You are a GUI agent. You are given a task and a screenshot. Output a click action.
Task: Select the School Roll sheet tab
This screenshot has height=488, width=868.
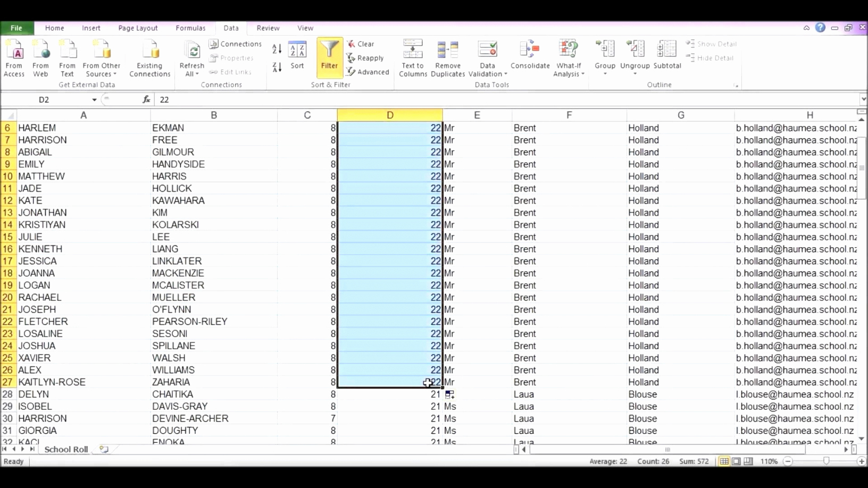(66, 449)
